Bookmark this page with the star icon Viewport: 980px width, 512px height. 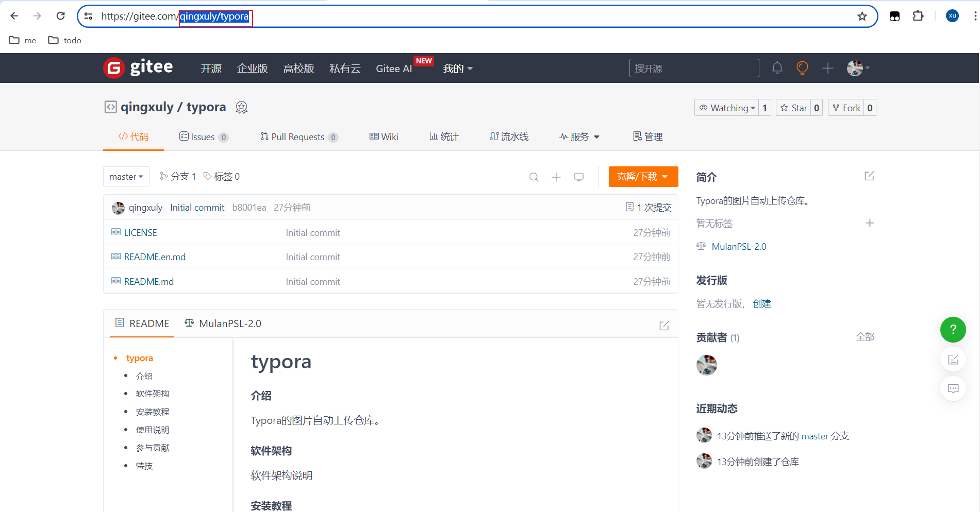[862, 16]
